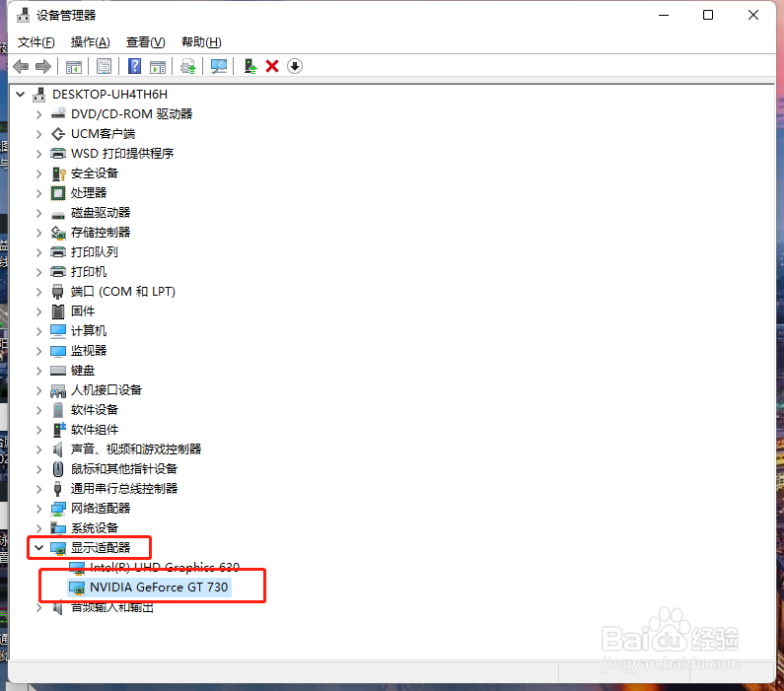Image resolution: width=784 pixels, height=691 pixels.
Task: Click the 人机接口设备 icon
Action: coord(58,390)
